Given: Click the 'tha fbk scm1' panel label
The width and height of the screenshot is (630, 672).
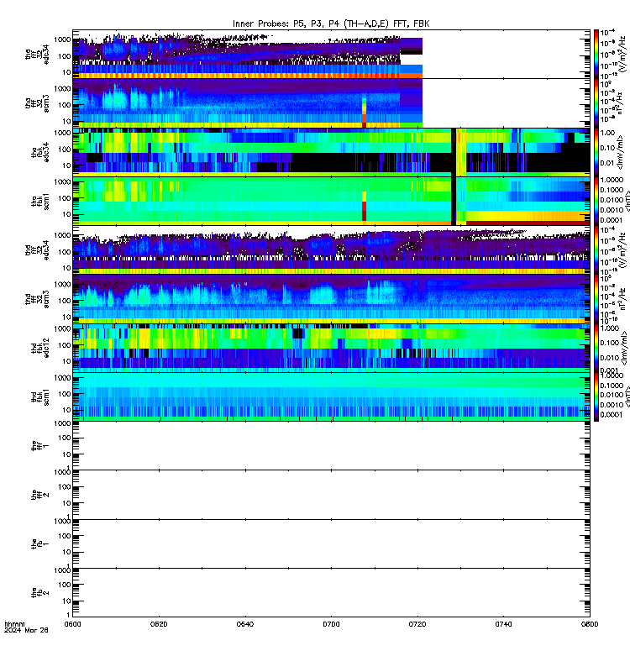Looking at the screenshot, I should [x=40, y=201].
